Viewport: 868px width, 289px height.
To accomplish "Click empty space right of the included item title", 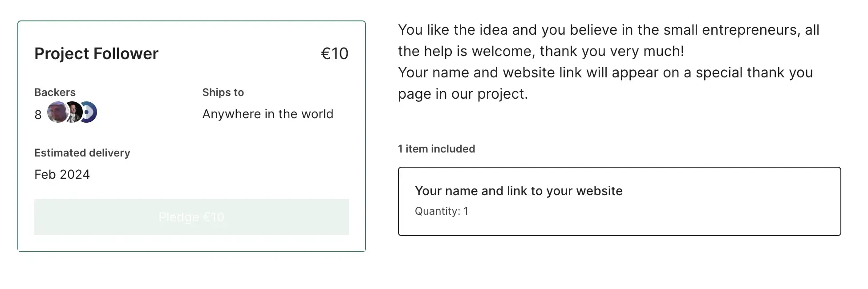I will [x=730, y=191].
